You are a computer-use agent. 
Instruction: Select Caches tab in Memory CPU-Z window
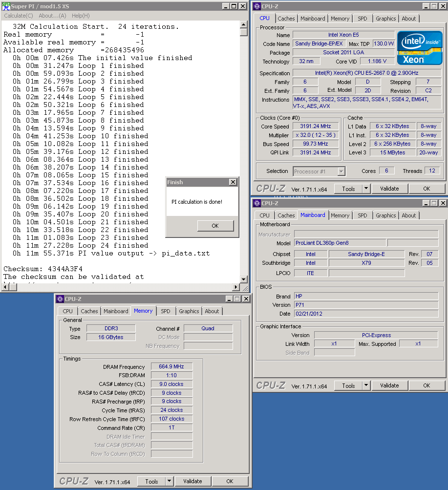pos(89,311)
